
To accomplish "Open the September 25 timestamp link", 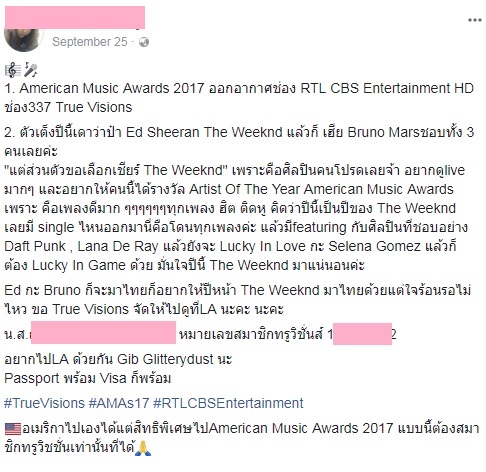I will pyautogui.click(x=90, y=42).
